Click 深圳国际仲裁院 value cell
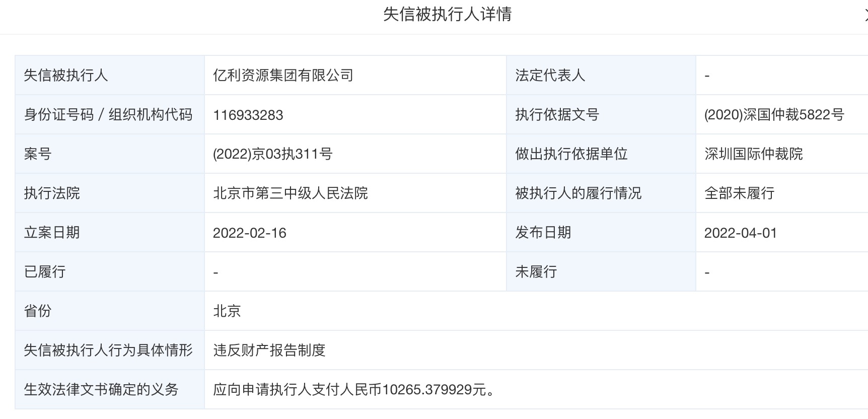 tap(754, 154)
